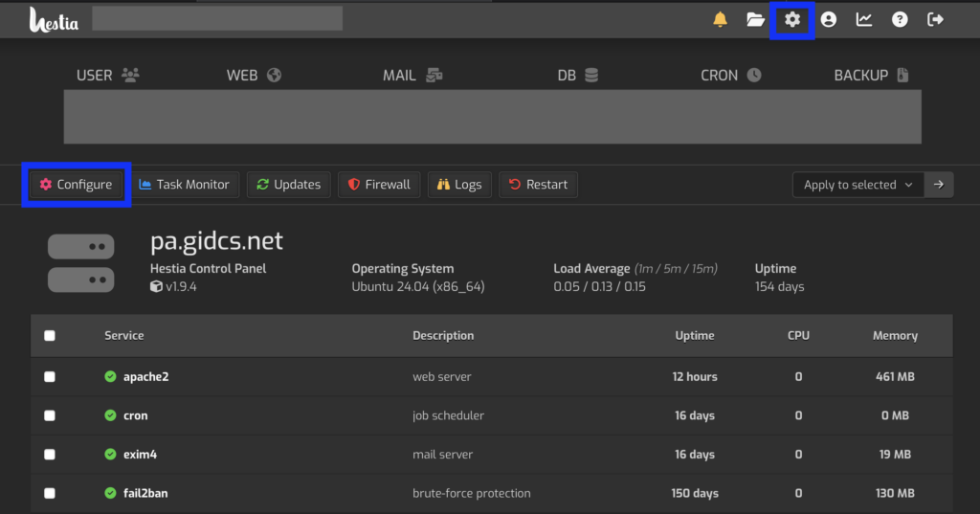Viewport: 980px width, 514px height.
Task: Open the help question mark icon
Action: 900,19
